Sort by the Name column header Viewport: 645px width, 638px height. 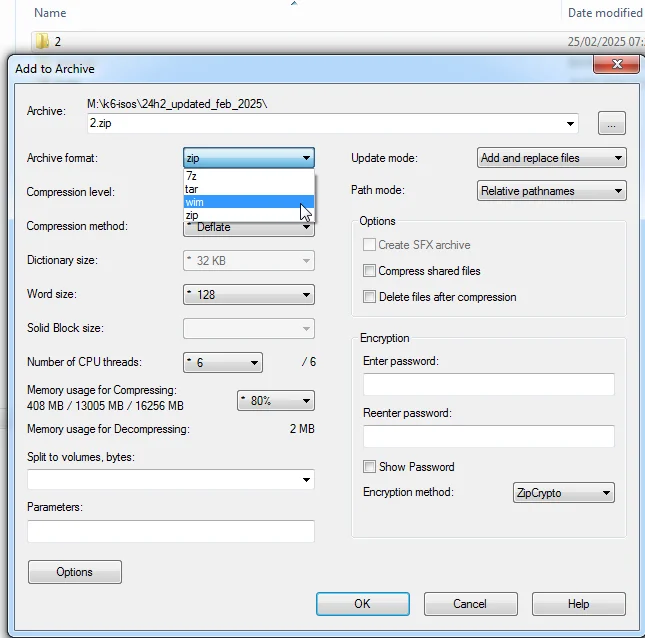[50, 13]
